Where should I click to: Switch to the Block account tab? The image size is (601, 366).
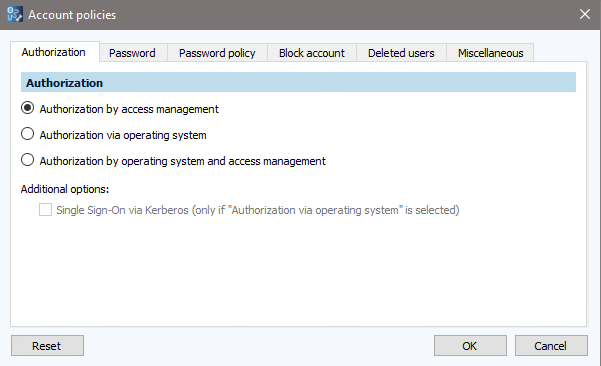click(x=312, y=53)
